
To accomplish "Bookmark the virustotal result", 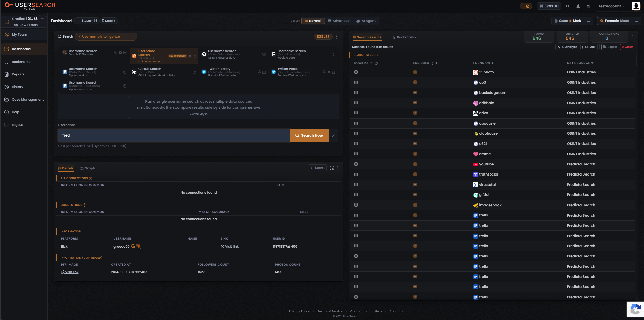I will pyautogui.click(x=356, y=185).
